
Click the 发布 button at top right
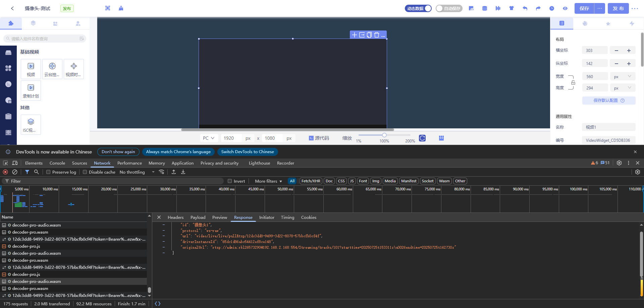click(618, 8)
